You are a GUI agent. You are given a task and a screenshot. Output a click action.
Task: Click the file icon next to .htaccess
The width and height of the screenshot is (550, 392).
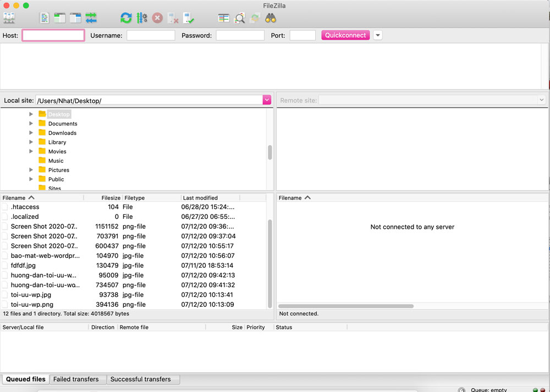coord(5,207)
